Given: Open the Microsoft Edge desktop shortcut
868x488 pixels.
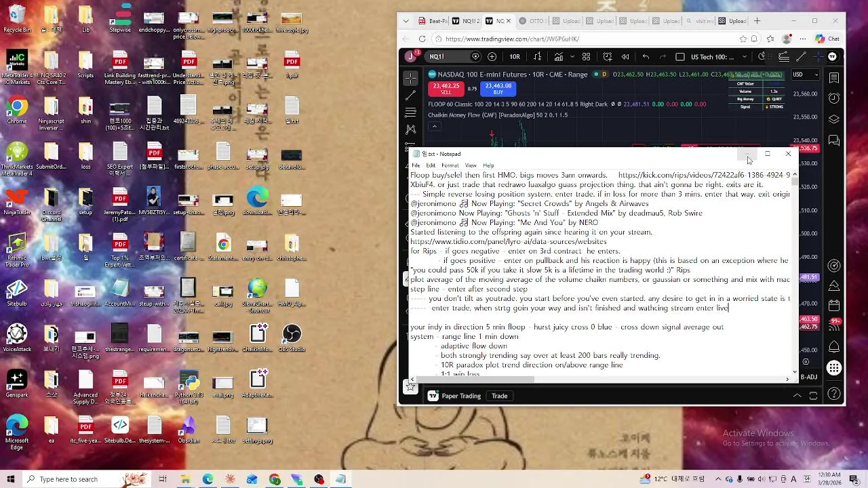Looking at the screenshot, I should [17, 432].
